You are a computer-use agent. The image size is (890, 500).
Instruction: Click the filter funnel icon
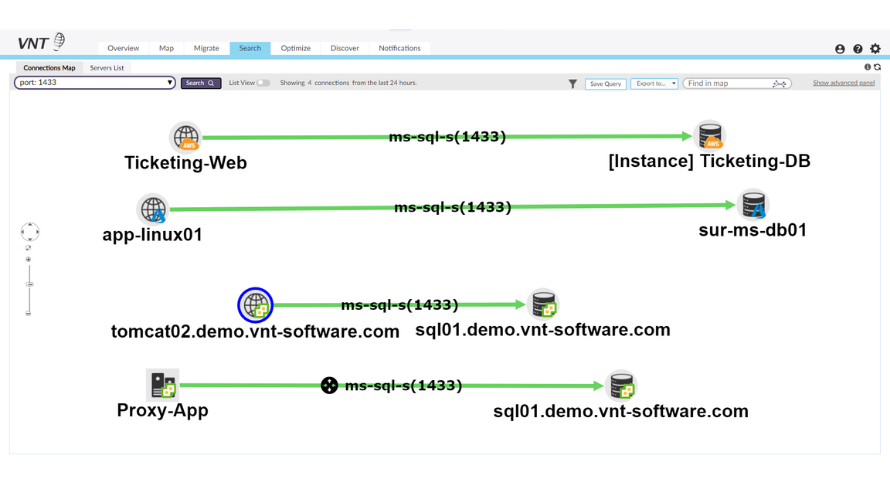(x=573, y=84)
